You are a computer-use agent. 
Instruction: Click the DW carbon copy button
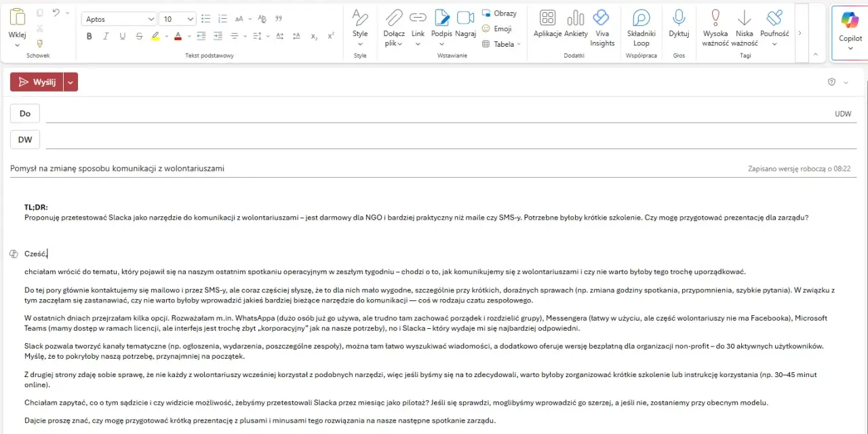tap(25, 140)
